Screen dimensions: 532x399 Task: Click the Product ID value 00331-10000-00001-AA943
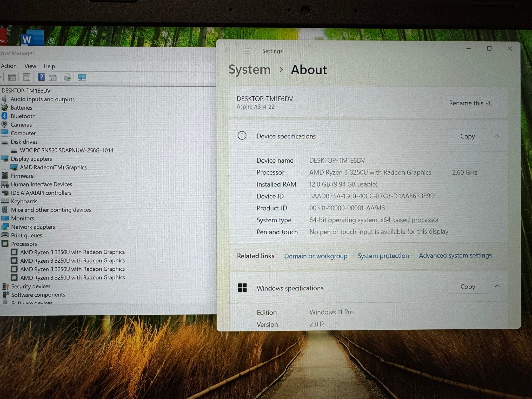347,208
